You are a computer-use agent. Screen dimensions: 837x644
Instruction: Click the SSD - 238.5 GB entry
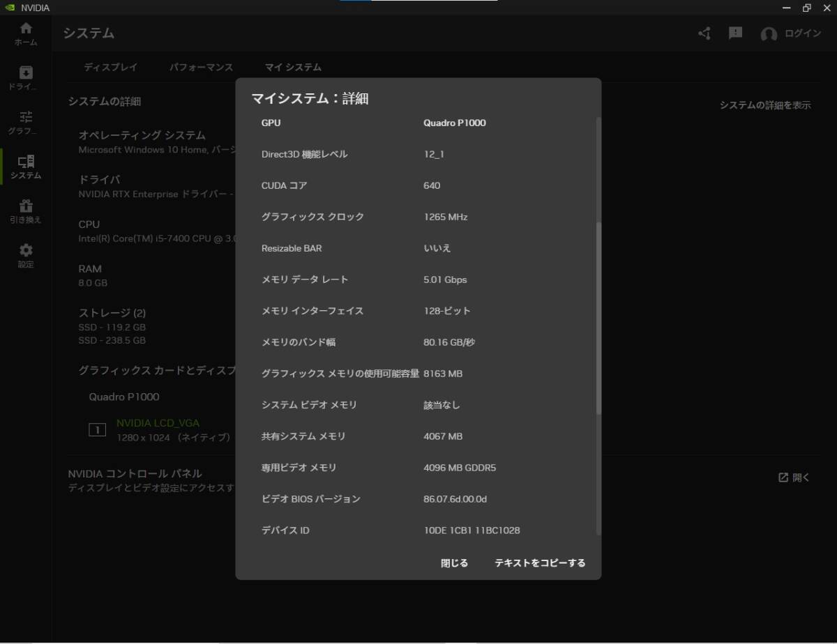click(112, 341)
